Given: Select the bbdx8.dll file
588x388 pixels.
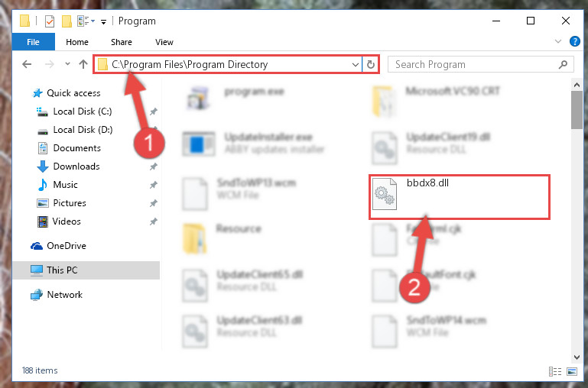Looking at the screenshot, I should 460,197.
